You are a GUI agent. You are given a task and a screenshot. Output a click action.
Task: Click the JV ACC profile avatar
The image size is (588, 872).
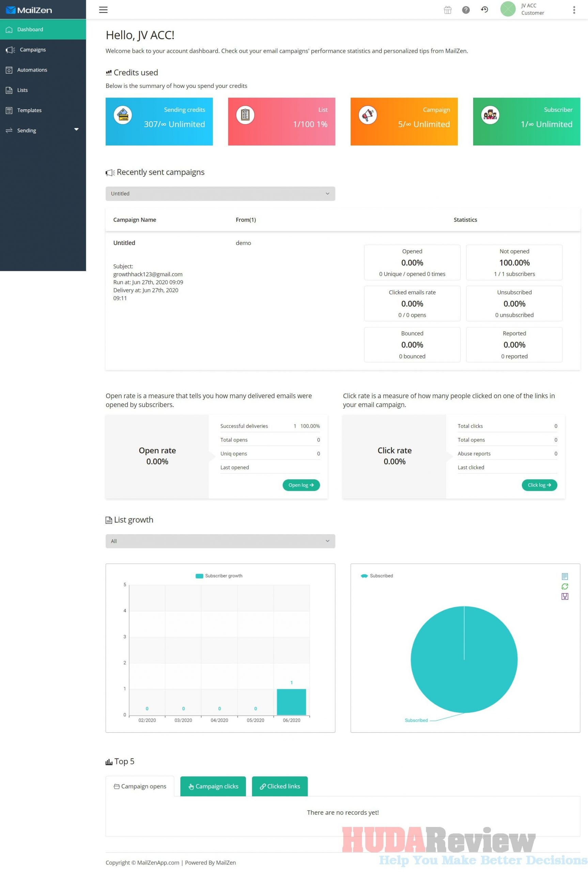point(508,10)
